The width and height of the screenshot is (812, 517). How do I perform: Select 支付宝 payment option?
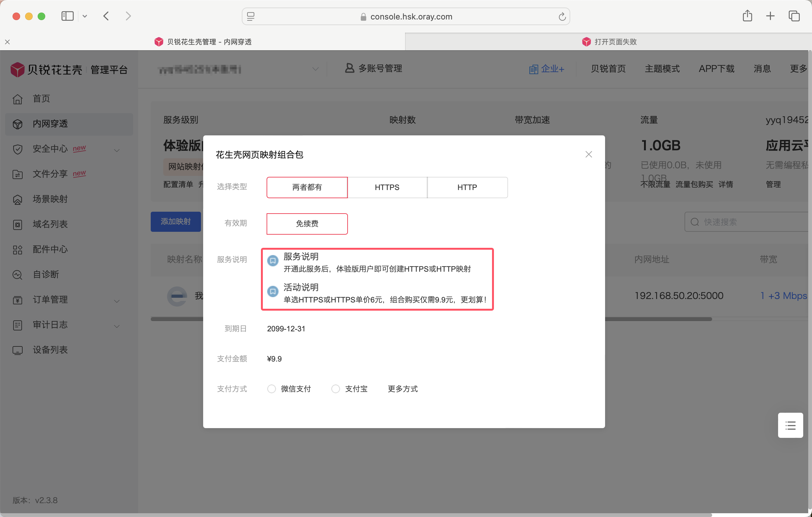(x=336, y=389)
